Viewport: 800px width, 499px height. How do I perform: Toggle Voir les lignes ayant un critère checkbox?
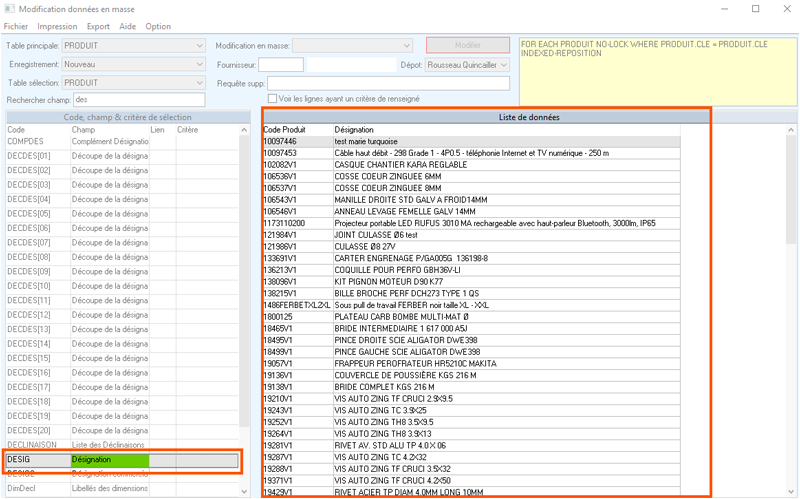pyautogui.click(x=272, y=98)
